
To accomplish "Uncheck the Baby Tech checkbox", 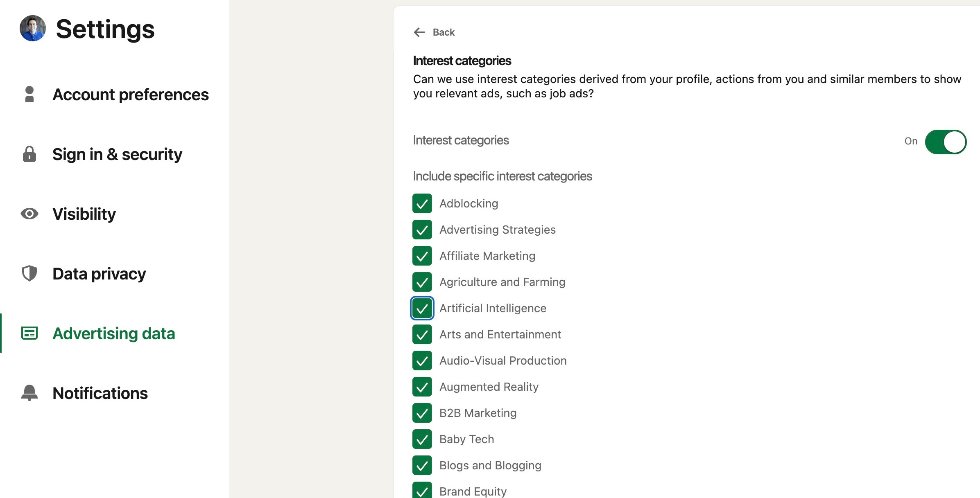I will (x=422, y=439).
